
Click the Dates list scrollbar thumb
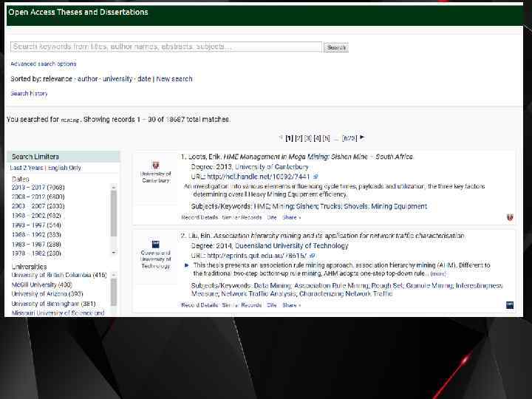(114, 214)
